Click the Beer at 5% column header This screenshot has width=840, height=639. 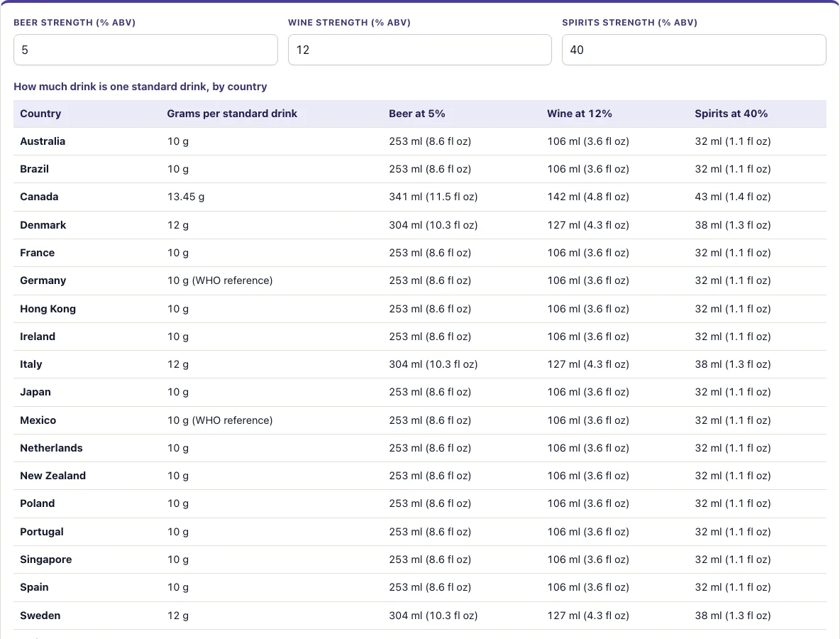pos(416,114)
